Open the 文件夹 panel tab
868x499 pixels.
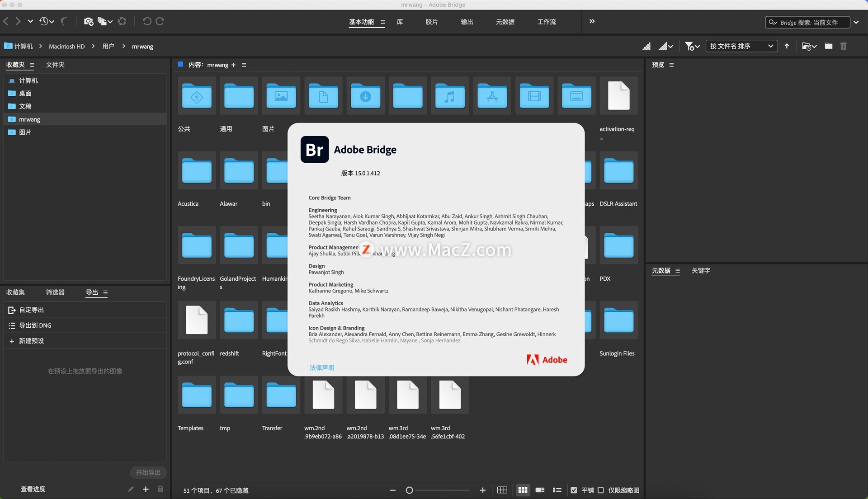click(x=55, y=65)
